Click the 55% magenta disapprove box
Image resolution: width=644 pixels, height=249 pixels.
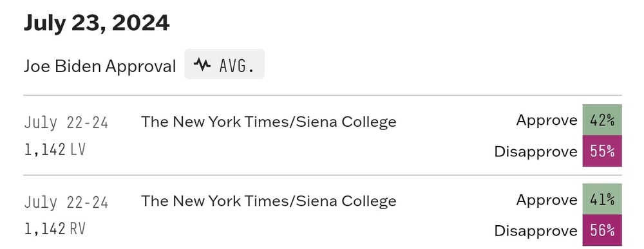click(602, 151)
